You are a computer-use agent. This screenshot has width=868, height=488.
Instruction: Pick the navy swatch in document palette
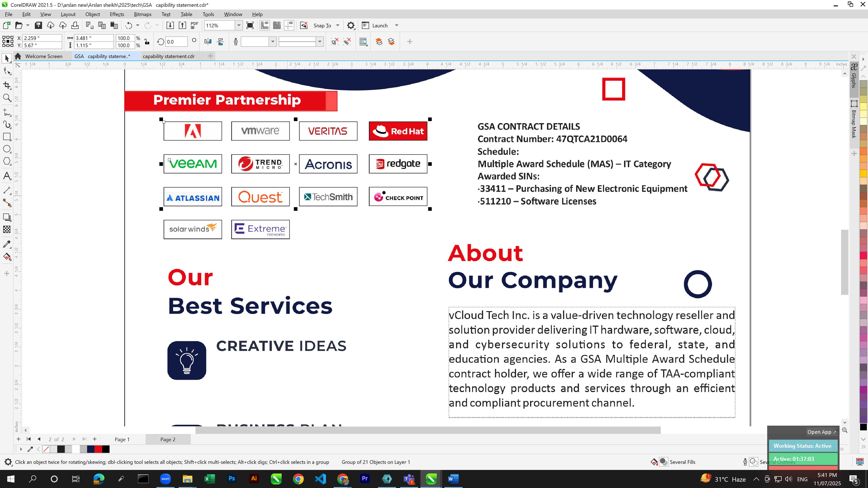[x=91, y=449]
